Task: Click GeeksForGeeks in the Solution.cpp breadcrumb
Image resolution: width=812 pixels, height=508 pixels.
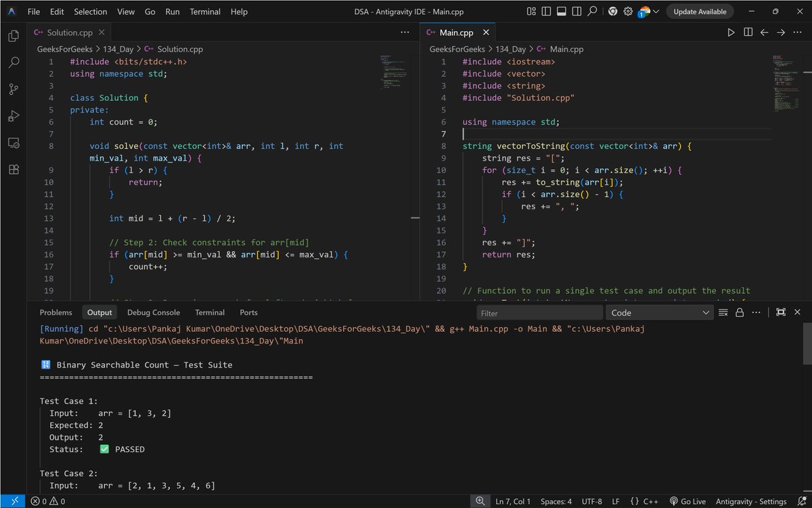Action: point(65,49)
